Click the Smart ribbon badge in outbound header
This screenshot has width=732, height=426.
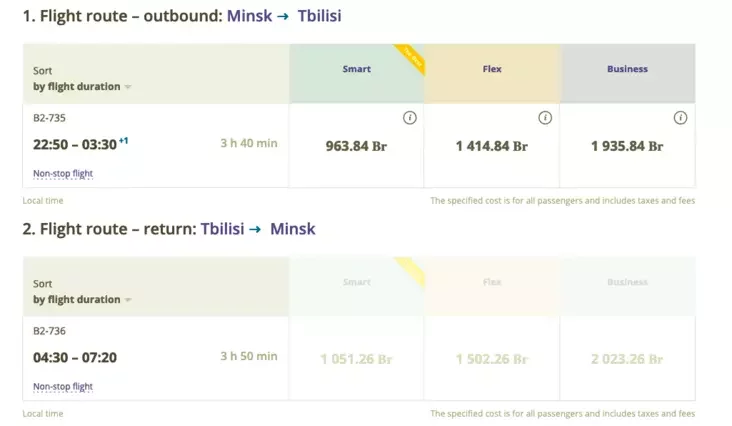coord(410,58)
